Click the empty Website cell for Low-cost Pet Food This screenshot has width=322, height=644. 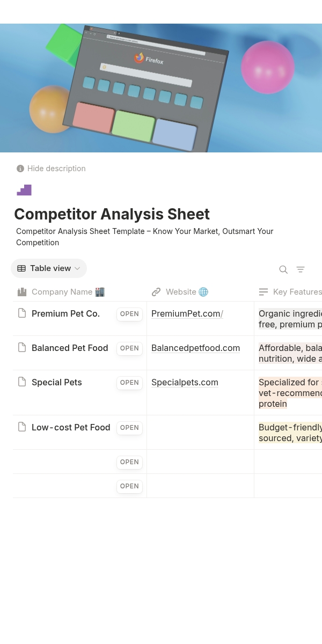200,432
